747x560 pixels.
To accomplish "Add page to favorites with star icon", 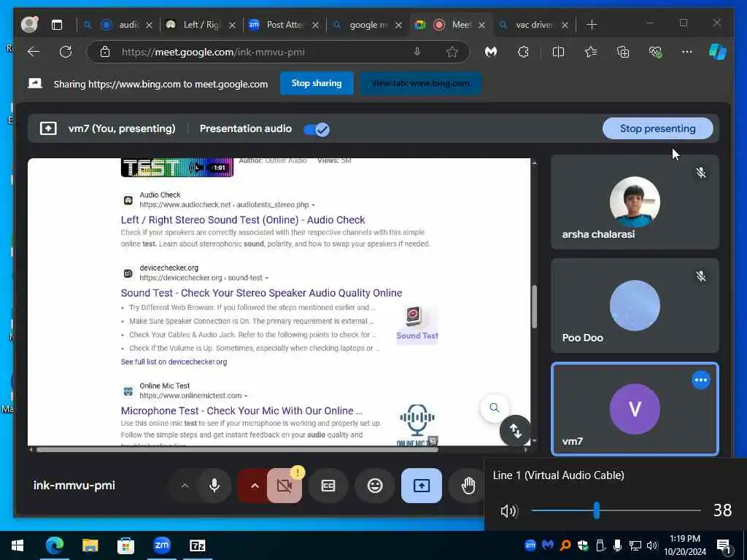I will [x=452, y=52].
